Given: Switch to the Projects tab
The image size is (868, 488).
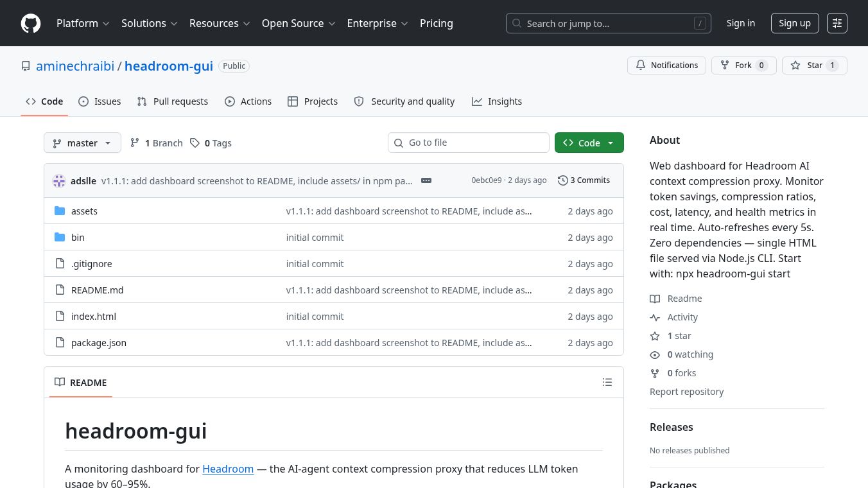Looking at the screenshot, I should coord(313,101).
